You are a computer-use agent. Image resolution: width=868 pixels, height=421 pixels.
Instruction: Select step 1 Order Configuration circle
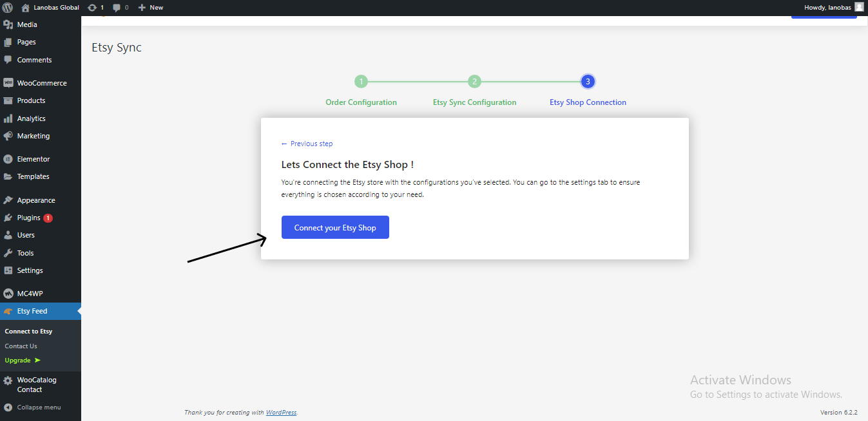coord(361,82)
